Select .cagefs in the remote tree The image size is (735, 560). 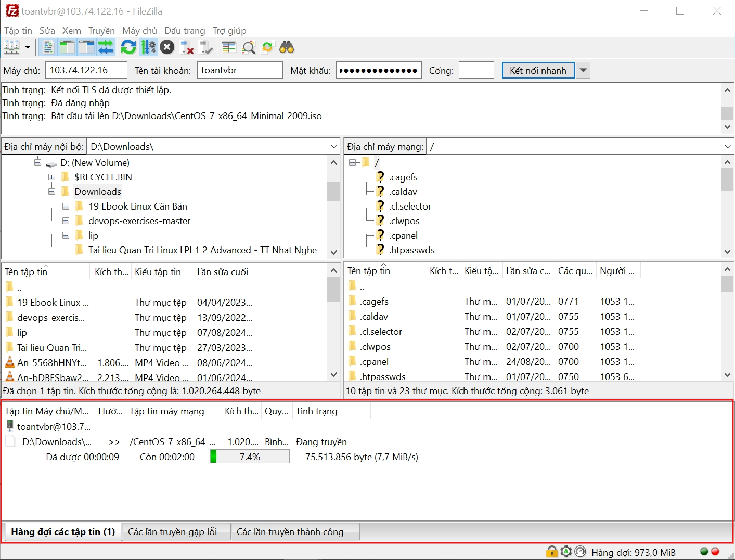coord(403,177)
